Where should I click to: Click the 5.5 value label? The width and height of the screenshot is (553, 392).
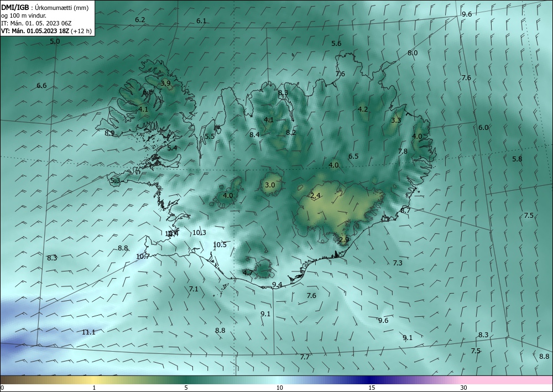point(210,137)
